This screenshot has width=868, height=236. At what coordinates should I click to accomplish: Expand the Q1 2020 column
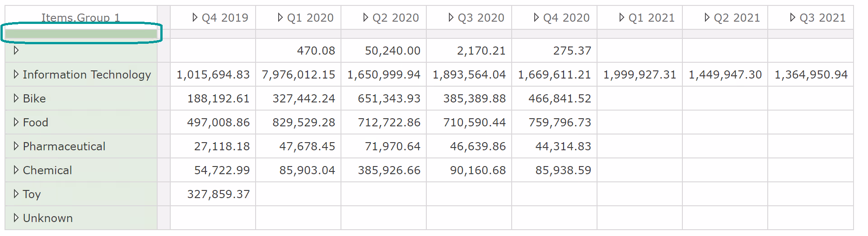point(280,18)
